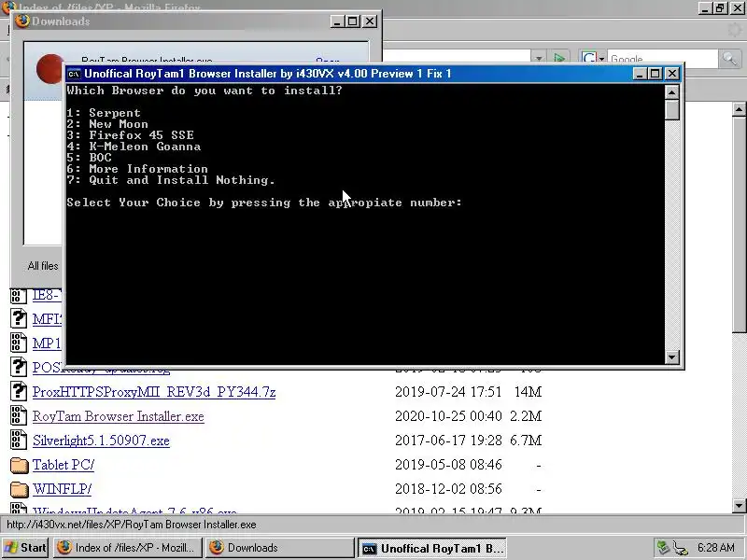Click unknown file icon beside ProxHTTPSProxyMII archive
Image resolution: width=747 pixels, height=560 pixels.
pyautogui.click(x=19, y=391)
